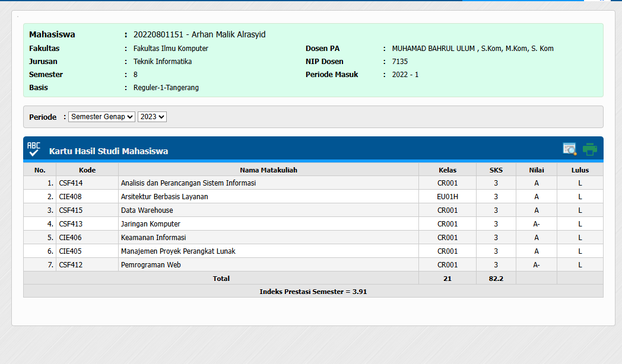
Task: Click the Kode column header
Action: pyautogui.click(x=87, y=170)
